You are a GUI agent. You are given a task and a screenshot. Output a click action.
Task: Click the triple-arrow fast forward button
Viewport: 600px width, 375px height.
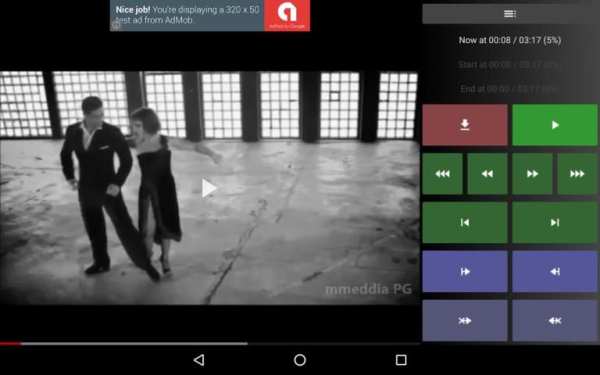pyautogui.click(x=577, y=174)
